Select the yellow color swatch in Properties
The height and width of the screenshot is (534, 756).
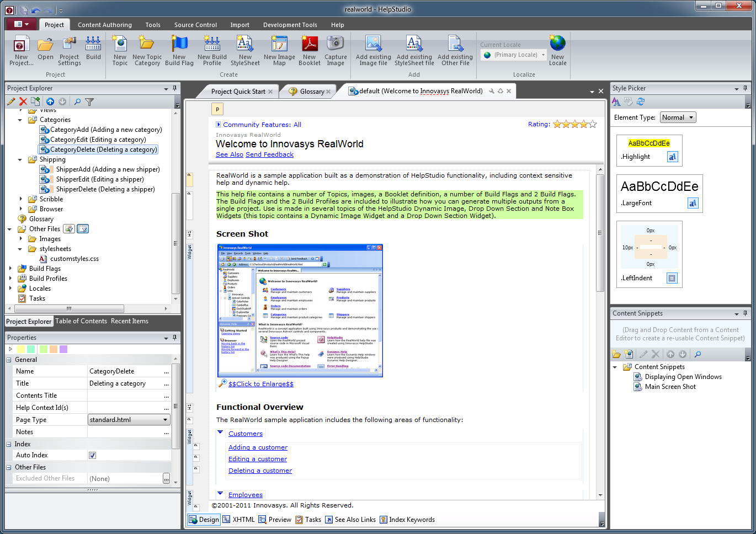click(x=21, y=349)
